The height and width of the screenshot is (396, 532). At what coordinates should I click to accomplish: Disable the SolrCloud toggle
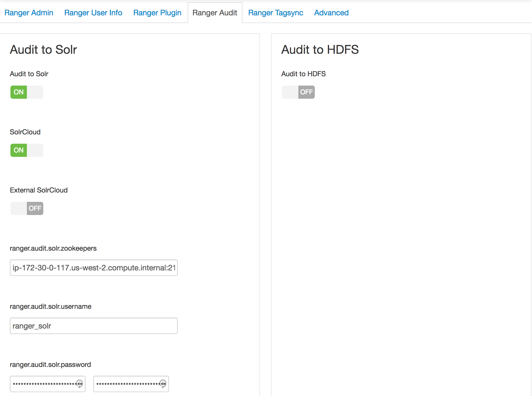(27, 150)
